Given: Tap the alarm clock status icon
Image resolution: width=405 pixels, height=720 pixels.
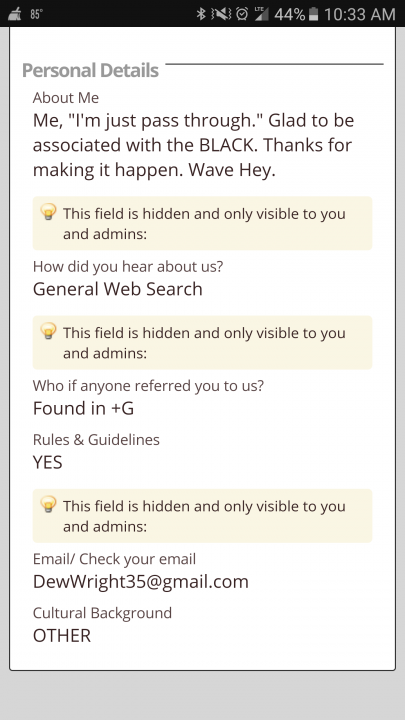Looking at the screenshot, I should [x=242, y=14].
